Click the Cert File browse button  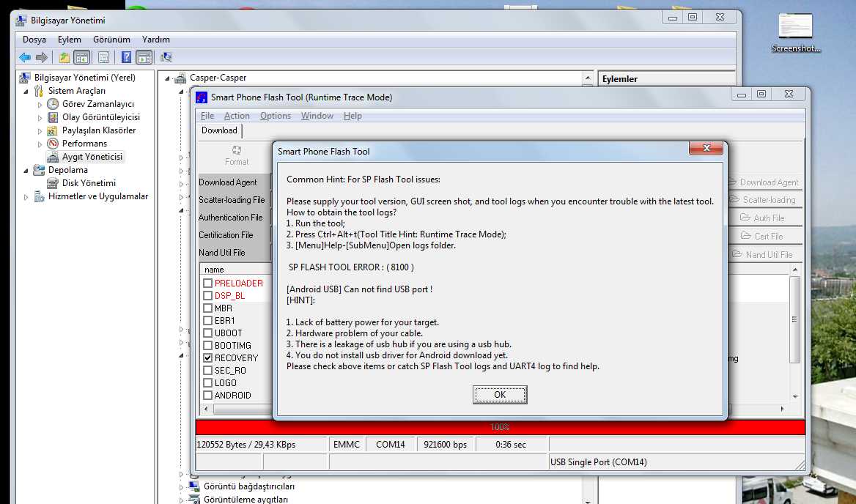click(x=764, y=236)
